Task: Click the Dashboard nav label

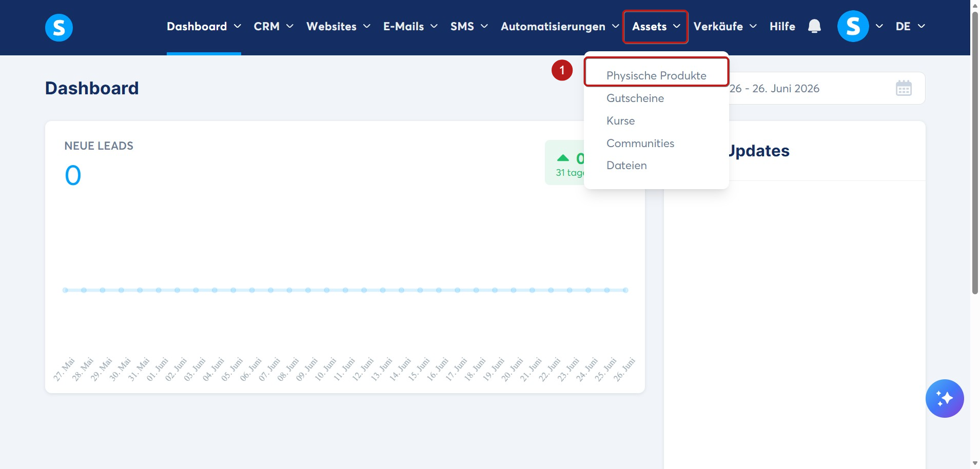Action: coord(197,26)
